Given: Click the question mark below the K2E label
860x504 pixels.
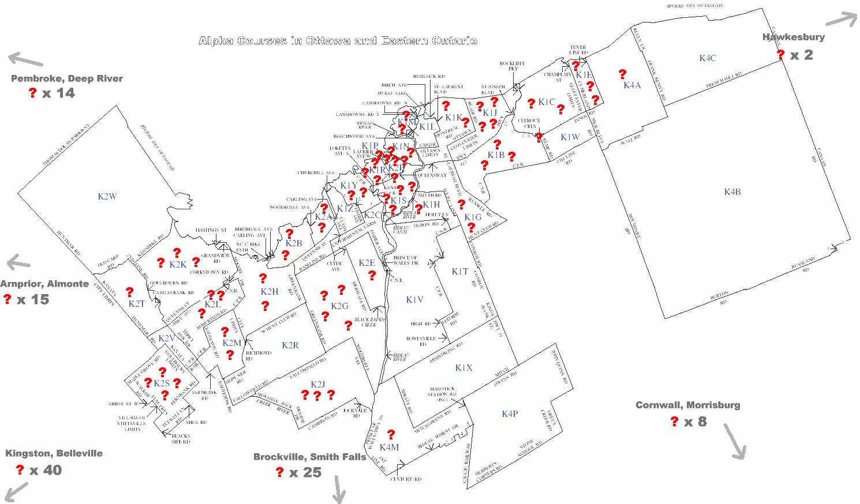Looking at the screenshot, I should (x=372, y=275).
